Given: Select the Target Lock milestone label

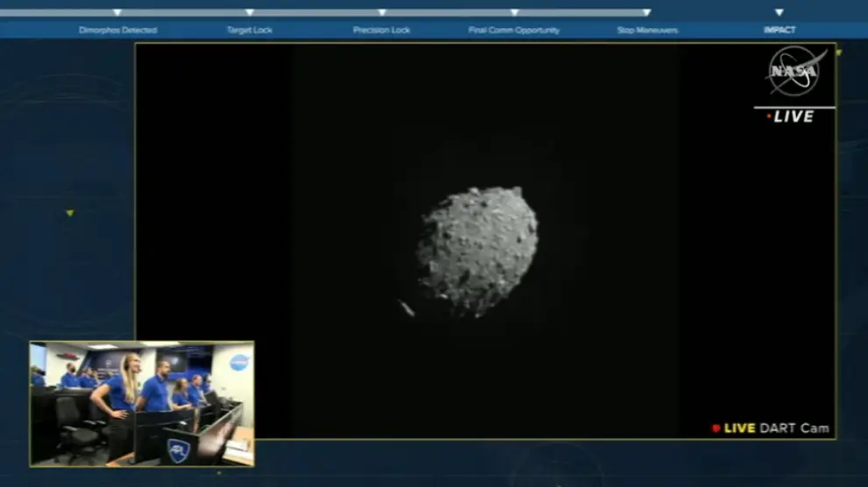Looking at the screenshot, I should coord(250,31).
